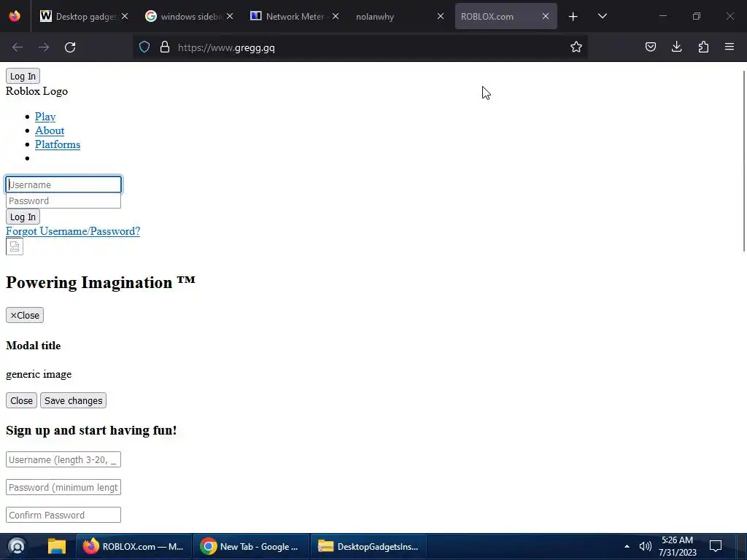Open the Downloads panel
747x560 pixels.
[676, 47]
